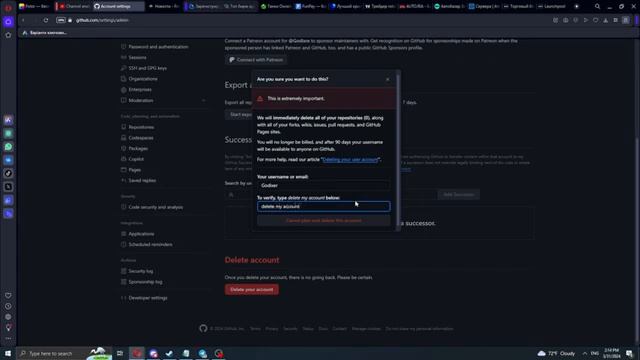Click the VPN badge in address bar

[60, 20]
